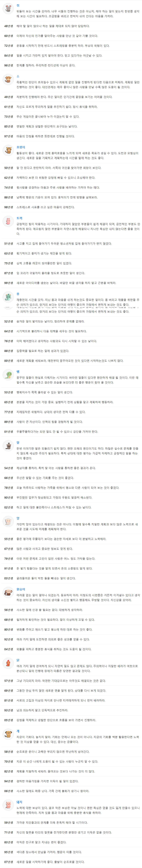Open the 쥐 heading link
Screen dimensions: 142x868
tap(18, 6)
